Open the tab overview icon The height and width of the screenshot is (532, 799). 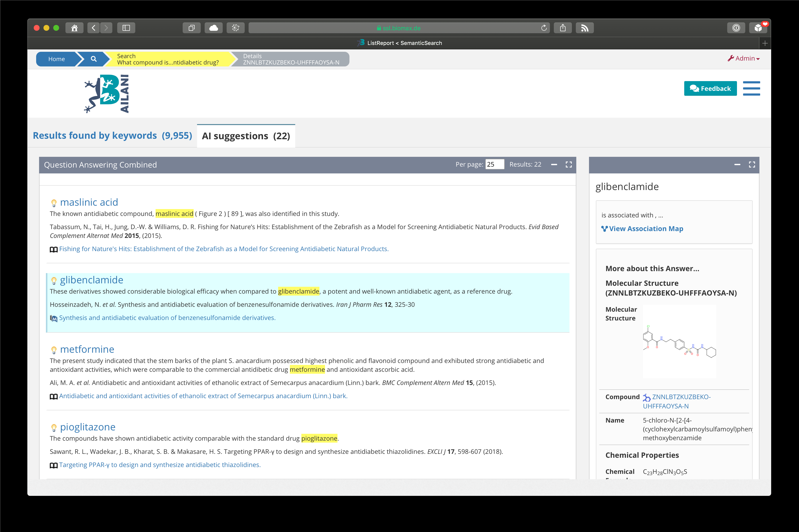pos(192,28)
